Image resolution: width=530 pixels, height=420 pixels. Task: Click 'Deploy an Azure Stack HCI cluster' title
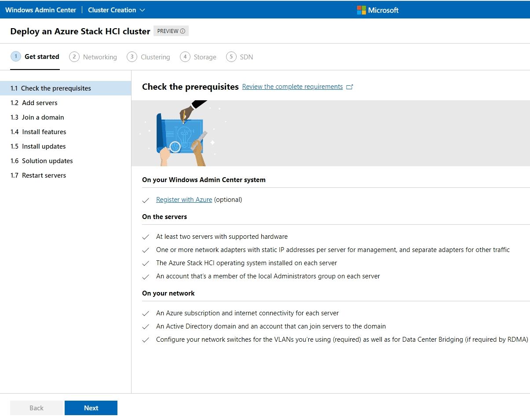pos(80,31)
